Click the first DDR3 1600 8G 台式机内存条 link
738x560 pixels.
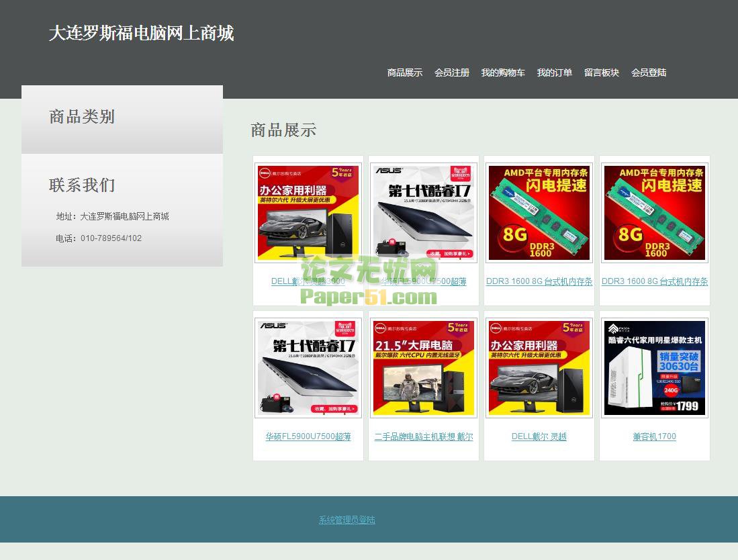click(539, 281)
